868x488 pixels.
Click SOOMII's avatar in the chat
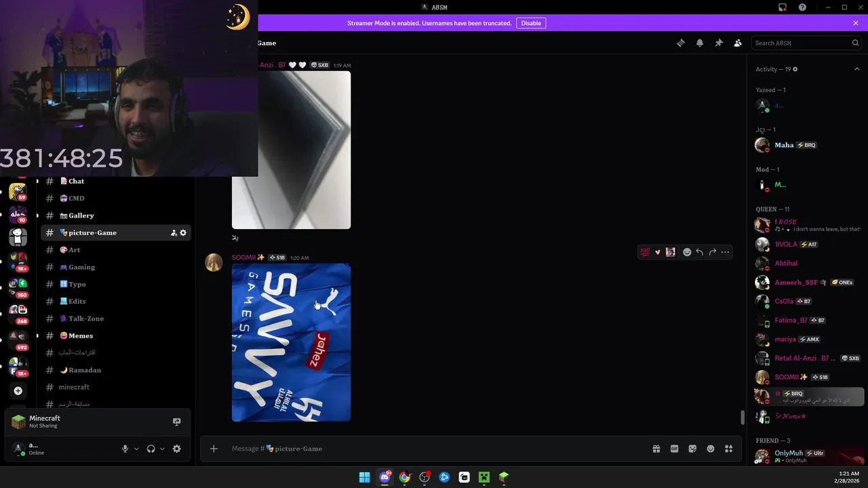pyautogui.click(x=214, y=263)
